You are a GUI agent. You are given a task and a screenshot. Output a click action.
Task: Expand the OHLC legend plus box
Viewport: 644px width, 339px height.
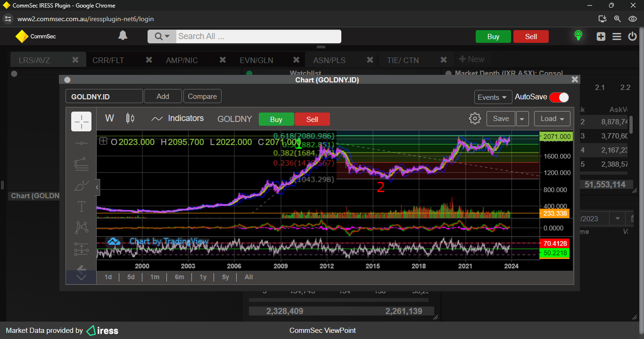(103, 141)
